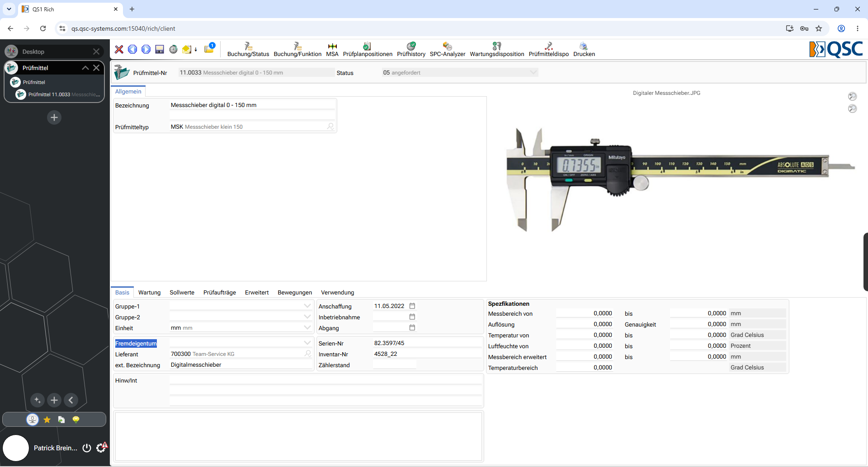Launch SPC-Analyzer

pos(447,50)
